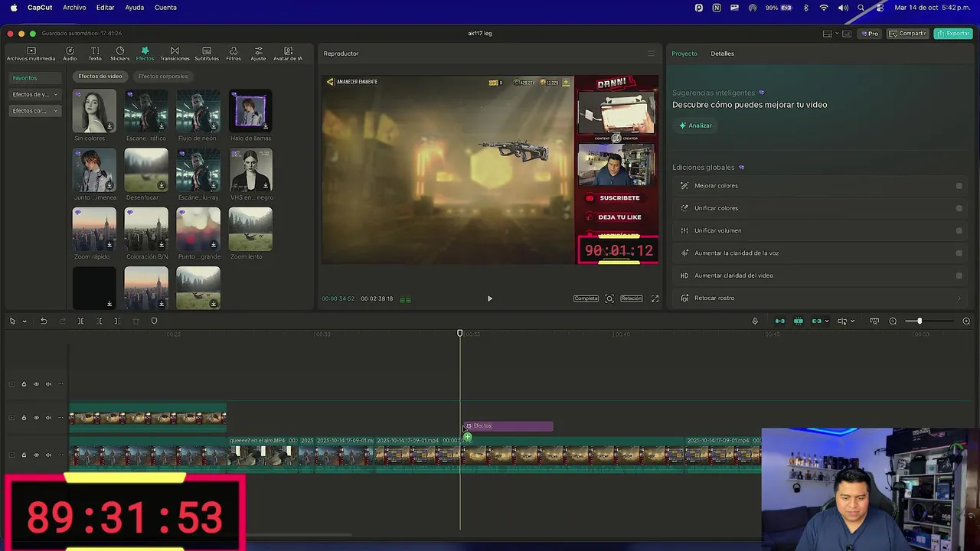
Task: Click the split clip tool icon
Action: (80, 321)
